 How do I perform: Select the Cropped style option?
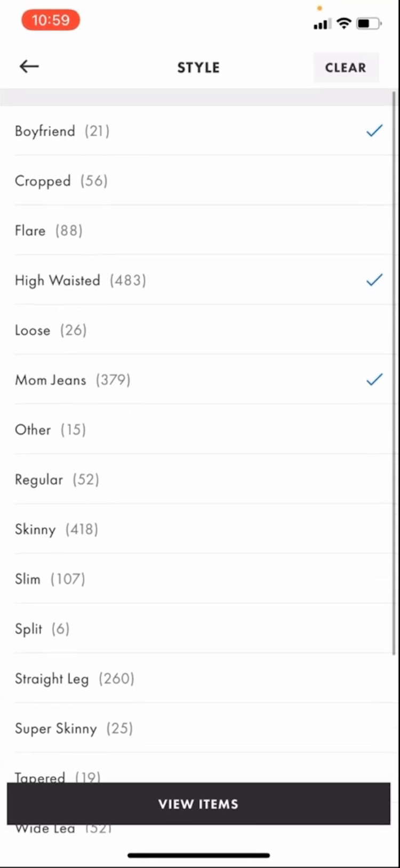pos(61,181)
